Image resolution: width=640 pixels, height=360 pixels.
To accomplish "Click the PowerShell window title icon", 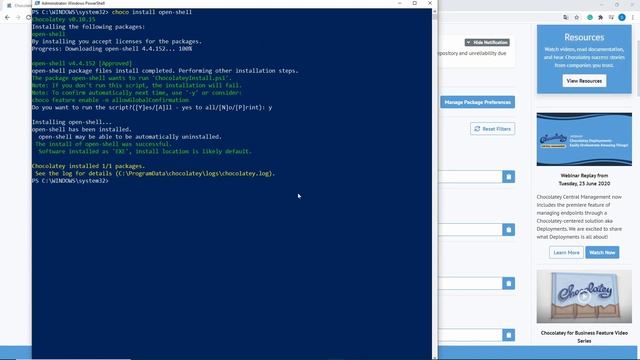I will pos(37,3).
